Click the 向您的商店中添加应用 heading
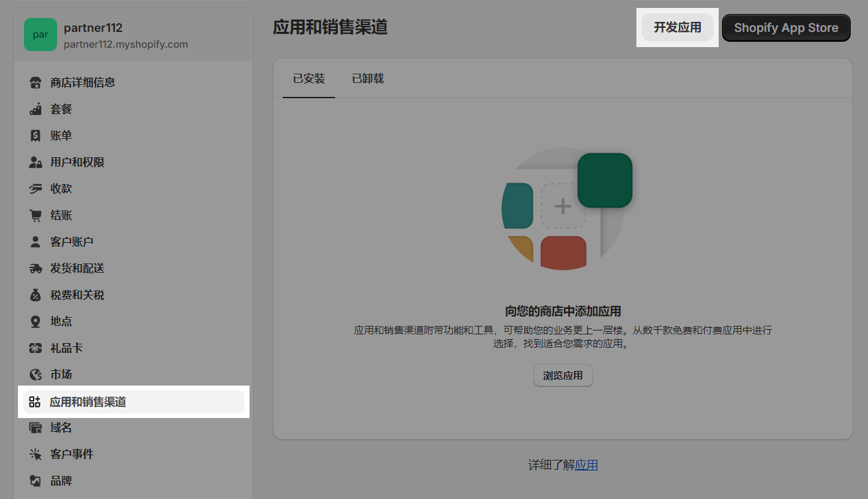 pyautogui.click(x=563, y=311)
